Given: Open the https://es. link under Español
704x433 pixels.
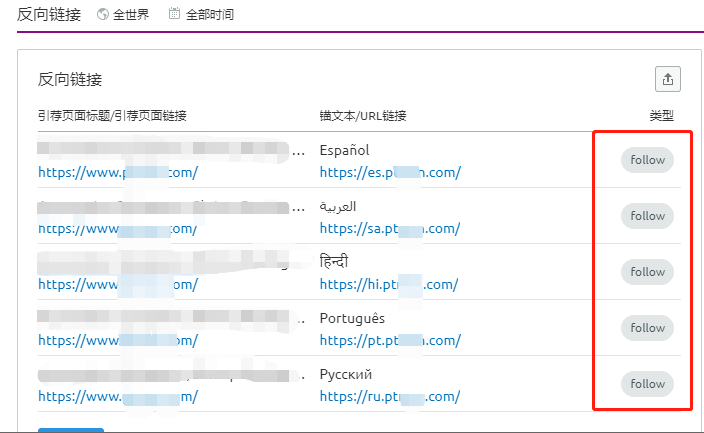Looking at the screenshot, I should 389,172.
